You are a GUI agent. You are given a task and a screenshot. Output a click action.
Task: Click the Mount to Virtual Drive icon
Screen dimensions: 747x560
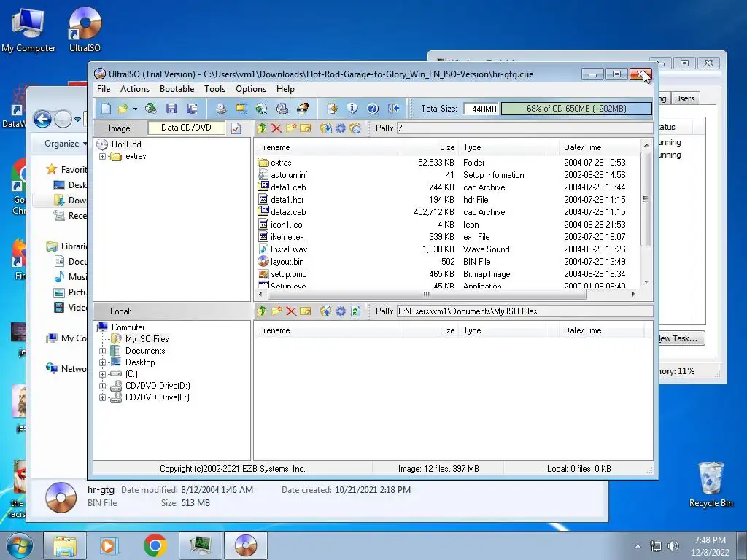click(282, 109)
